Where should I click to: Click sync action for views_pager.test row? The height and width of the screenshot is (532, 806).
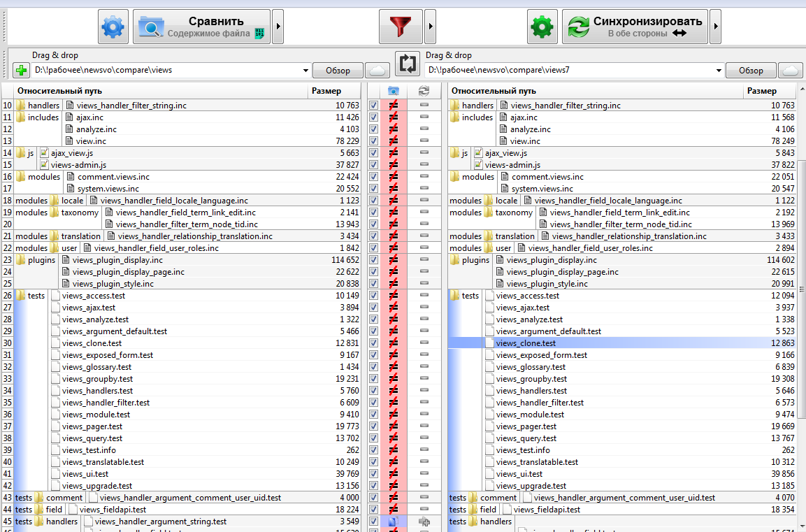point(424,426)
